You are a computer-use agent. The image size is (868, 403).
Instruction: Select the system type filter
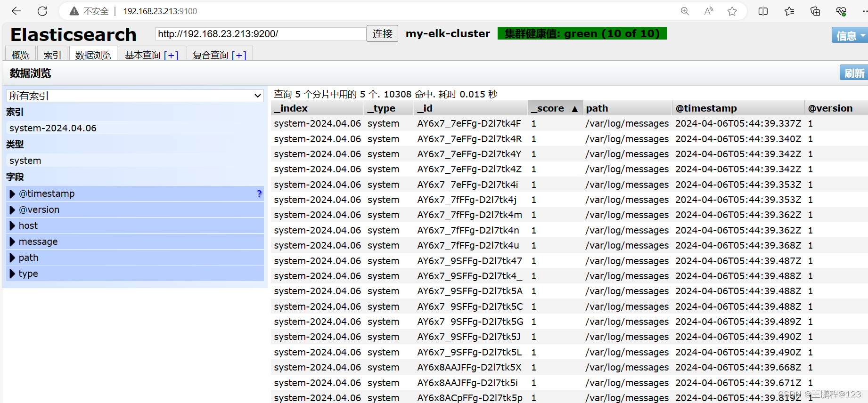coord(135,161)
